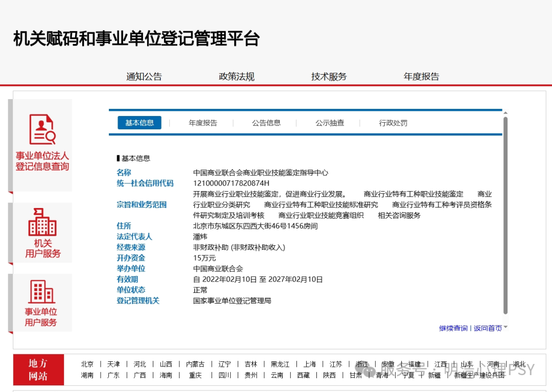Open the 辽宁 local site link

[x=224, y=364]
